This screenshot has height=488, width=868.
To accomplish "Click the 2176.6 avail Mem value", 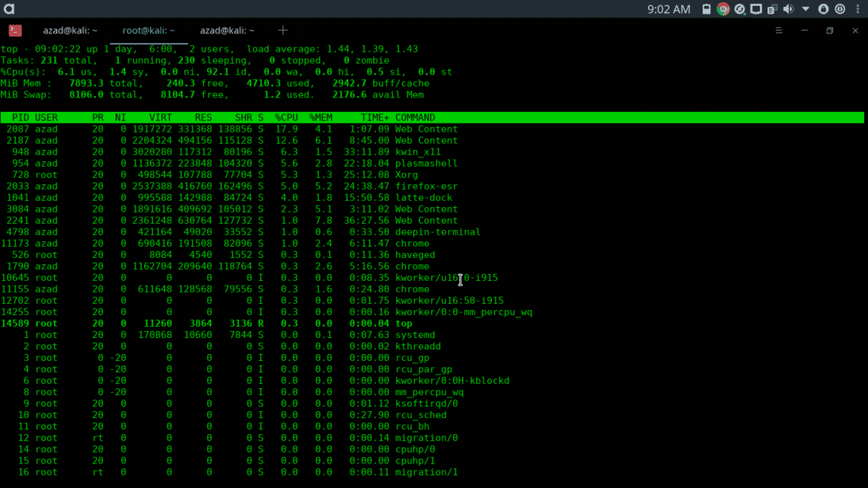I will 378,94.
